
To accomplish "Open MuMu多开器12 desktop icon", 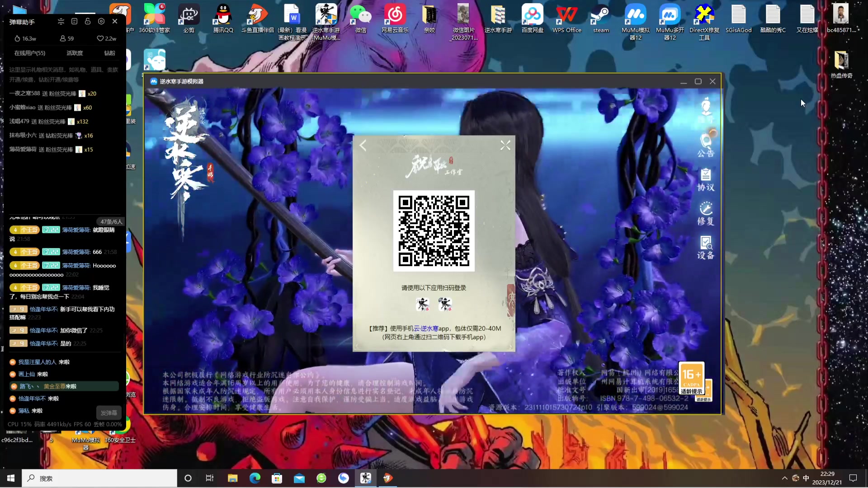I will 670,22.
